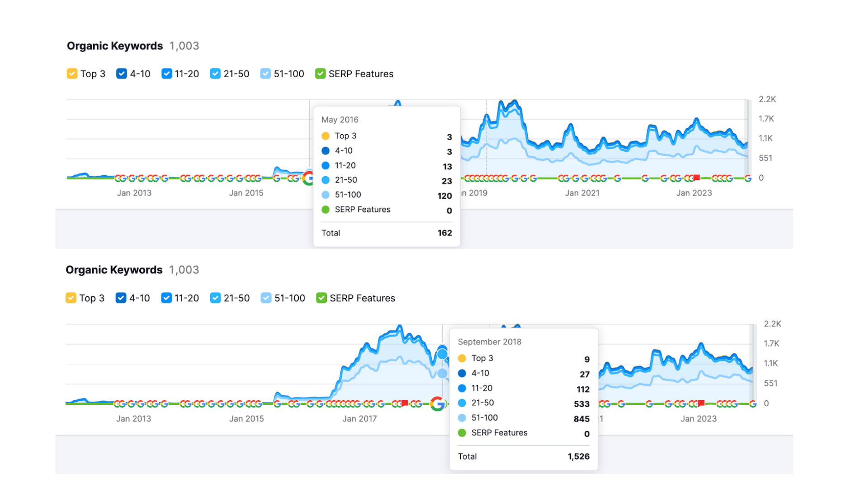
Task: Click the 1,003 count beside upper chart heading
Action: [184, 46]
